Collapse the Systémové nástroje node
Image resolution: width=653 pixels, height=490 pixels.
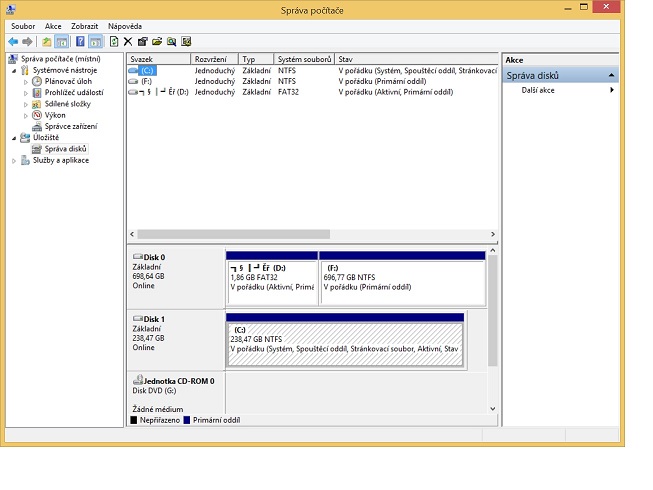coord(14,70)
